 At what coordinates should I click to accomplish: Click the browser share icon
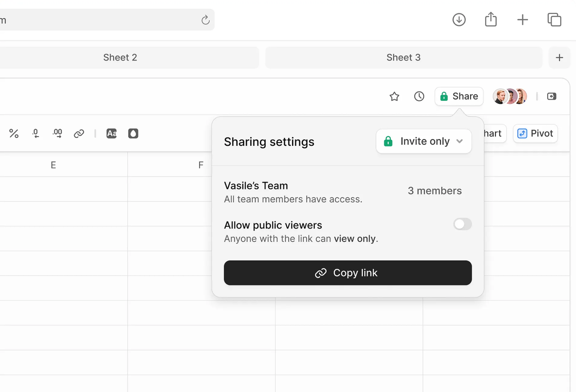tap(490, 20)
